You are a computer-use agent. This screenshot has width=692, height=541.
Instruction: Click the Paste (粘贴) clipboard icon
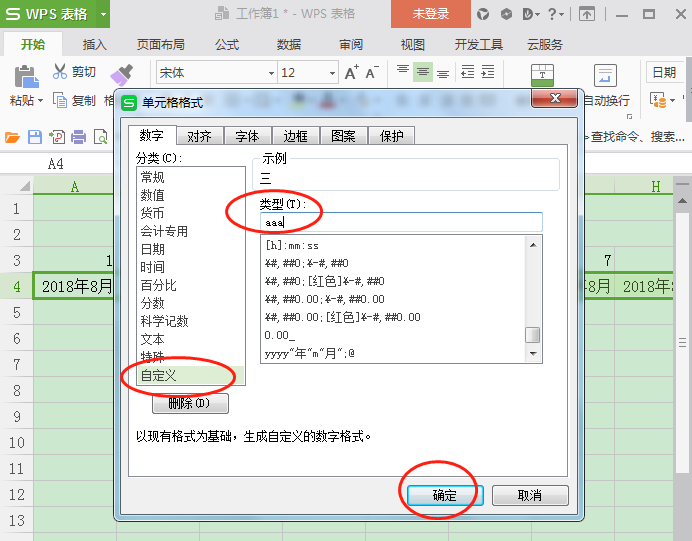point(25,76)
